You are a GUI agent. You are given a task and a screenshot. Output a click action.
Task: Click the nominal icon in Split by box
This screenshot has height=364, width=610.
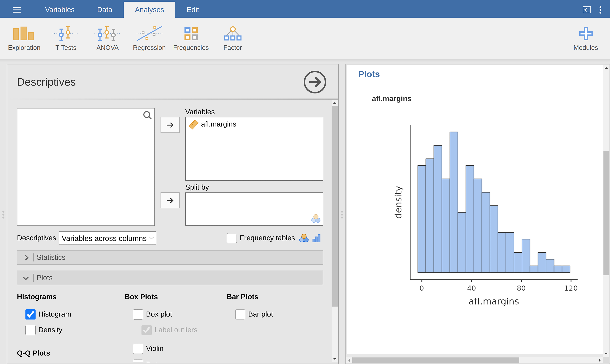point(316,218)
